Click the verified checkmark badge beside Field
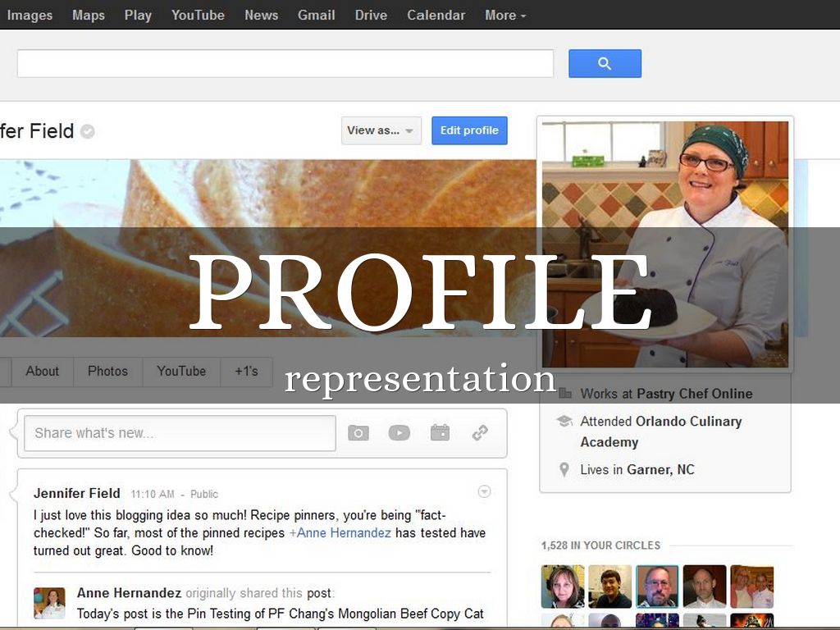840x630 pixels. [x=87, y=131]
